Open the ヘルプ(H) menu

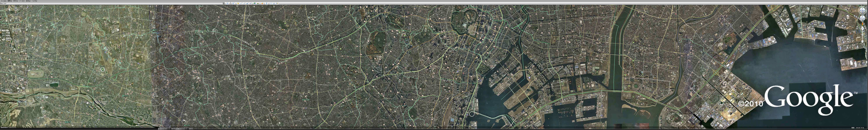pyautogui.click(x=34, y=1)
